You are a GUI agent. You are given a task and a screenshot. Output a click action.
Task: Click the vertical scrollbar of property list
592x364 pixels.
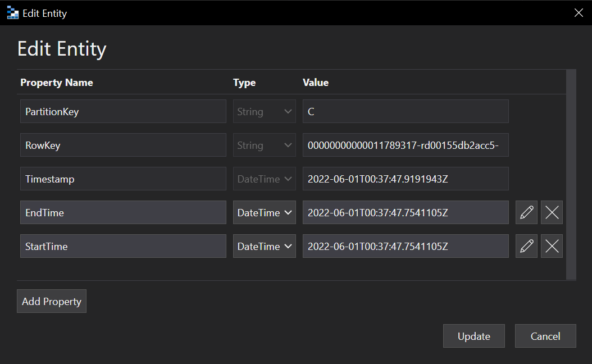coord(571,175)
